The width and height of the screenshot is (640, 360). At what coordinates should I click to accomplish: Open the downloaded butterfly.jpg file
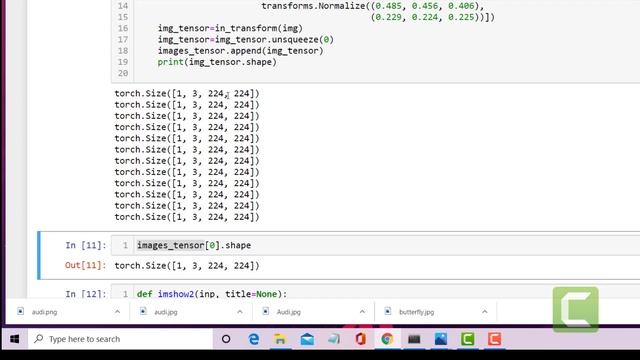click(416, 312)
